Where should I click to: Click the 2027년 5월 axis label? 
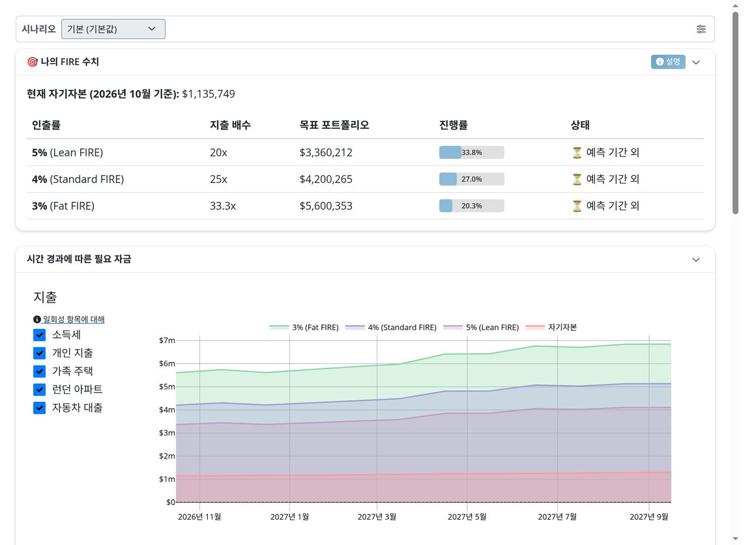click(467, 517)
